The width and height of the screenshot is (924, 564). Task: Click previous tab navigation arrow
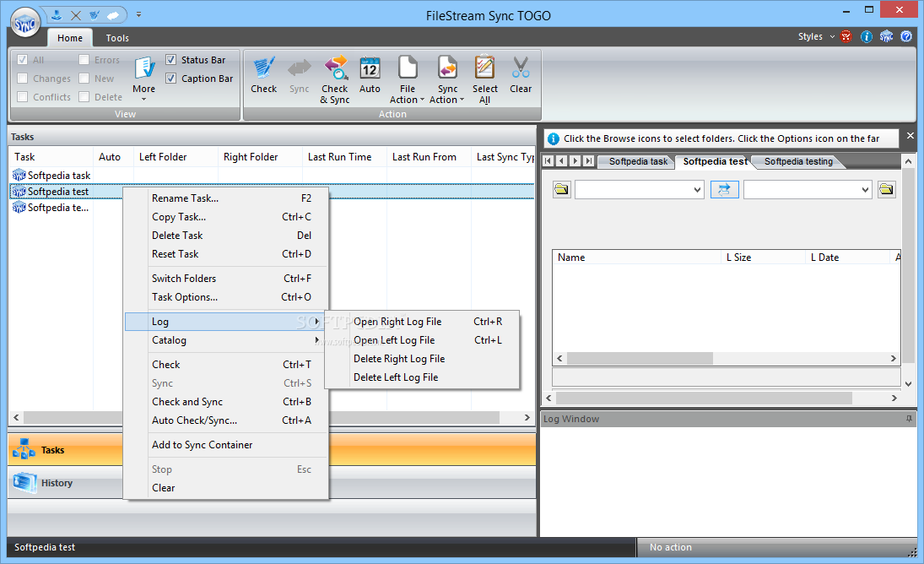coord(562,161)
